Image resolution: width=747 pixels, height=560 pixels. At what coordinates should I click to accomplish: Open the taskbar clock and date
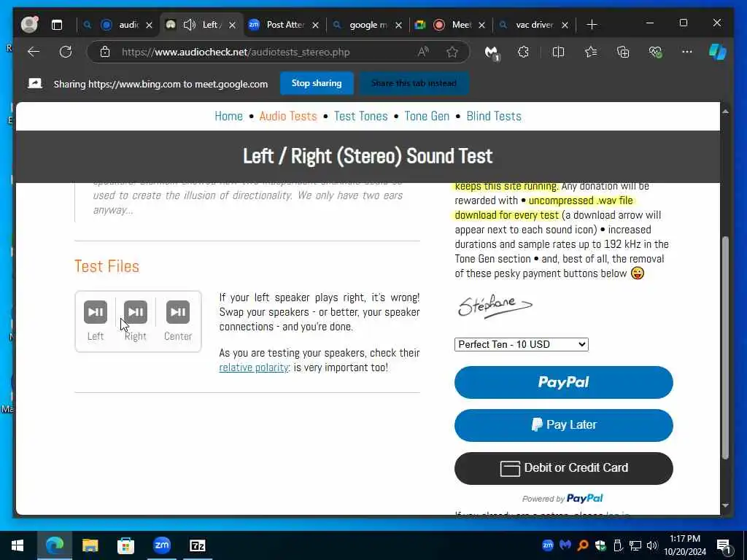tap(684, 545)
